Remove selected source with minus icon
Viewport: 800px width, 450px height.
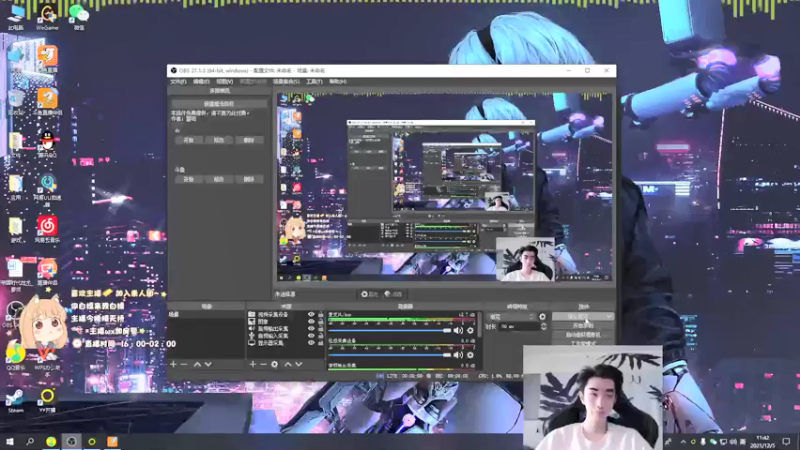(x=263, y=364)
